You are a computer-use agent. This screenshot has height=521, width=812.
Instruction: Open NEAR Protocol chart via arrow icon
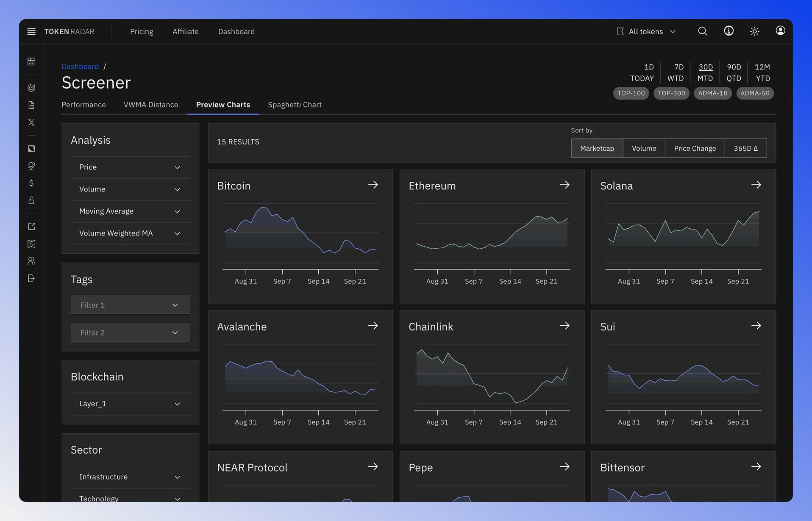click(x=373, y=466)
